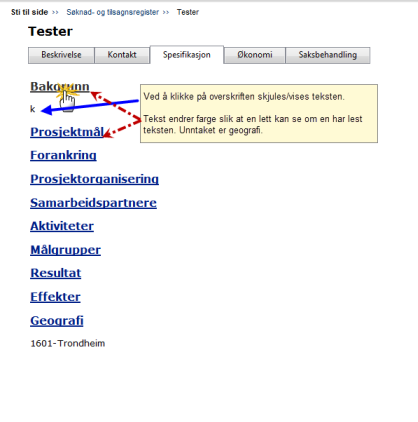
Task: Expand the Samarbeidspartnere heading
Action: [x=93, y=203]
